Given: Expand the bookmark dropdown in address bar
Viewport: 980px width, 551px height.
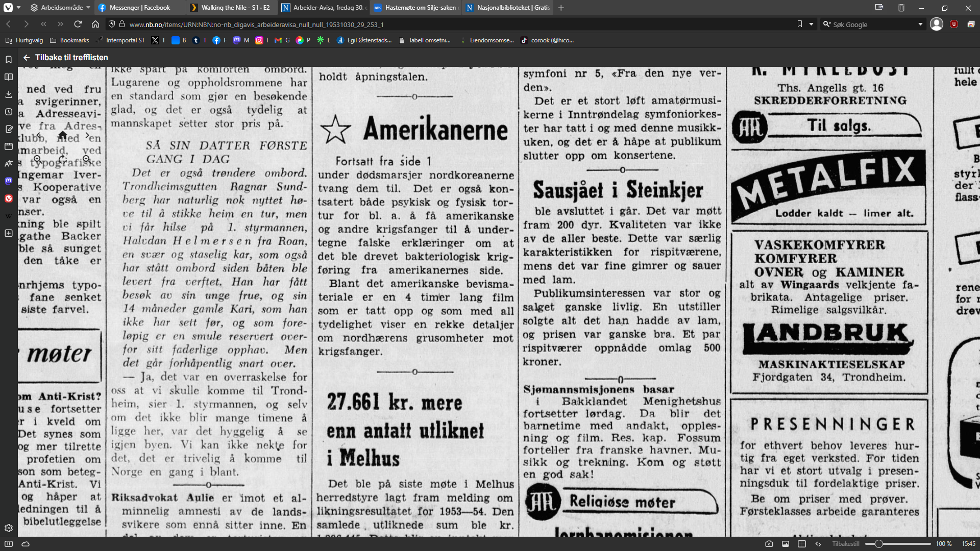Looking at the screenshot, I should tap(811, 24).
